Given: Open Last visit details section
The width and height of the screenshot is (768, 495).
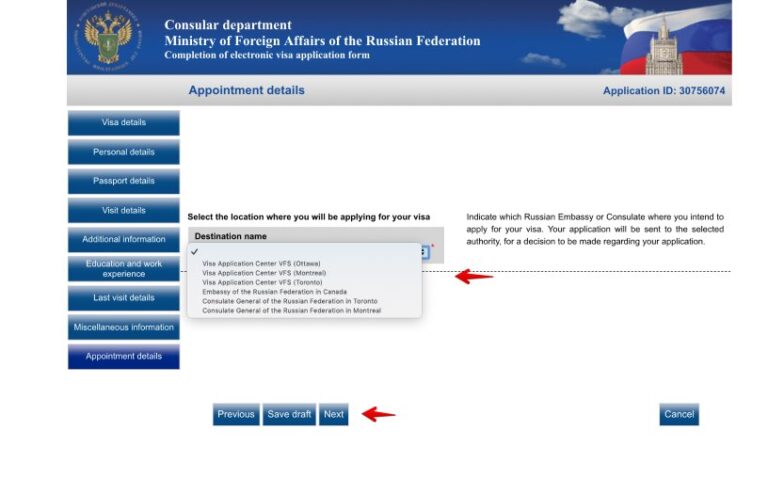Looking at the screenshot, I should pos(123,298).
